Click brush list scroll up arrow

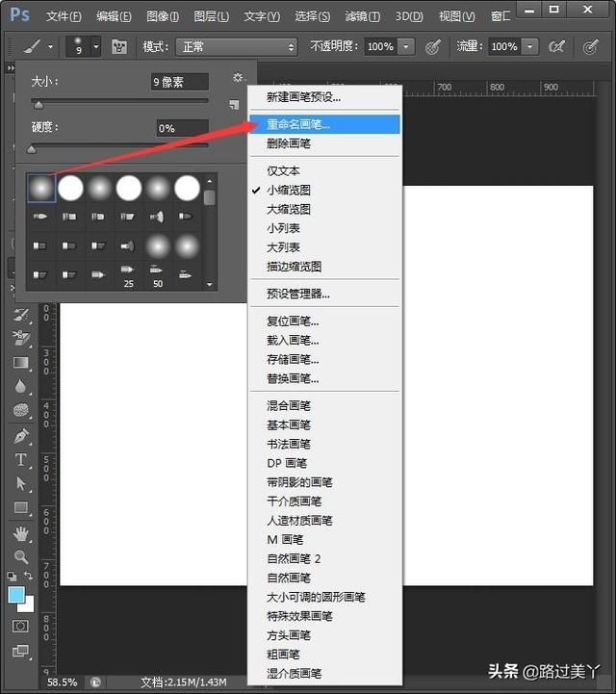(x=209, y=181)
